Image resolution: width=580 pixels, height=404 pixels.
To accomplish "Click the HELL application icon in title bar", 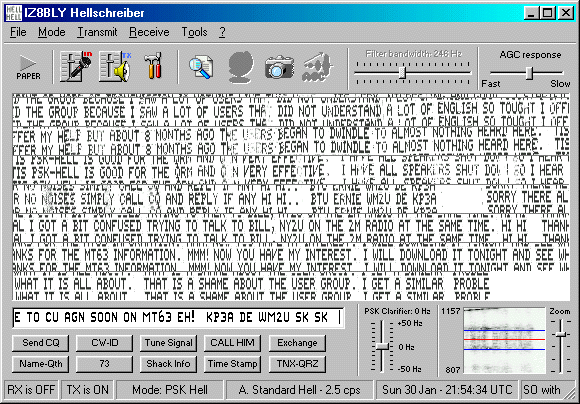I will (13, 13).
